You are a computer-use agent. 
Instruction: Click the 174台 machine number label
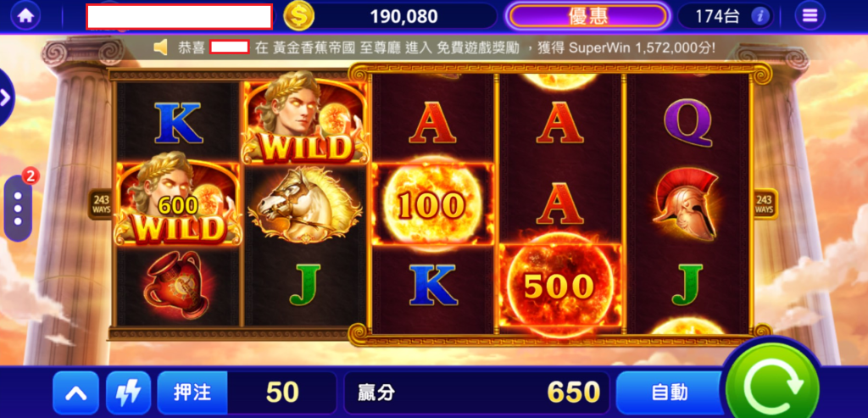717,17
